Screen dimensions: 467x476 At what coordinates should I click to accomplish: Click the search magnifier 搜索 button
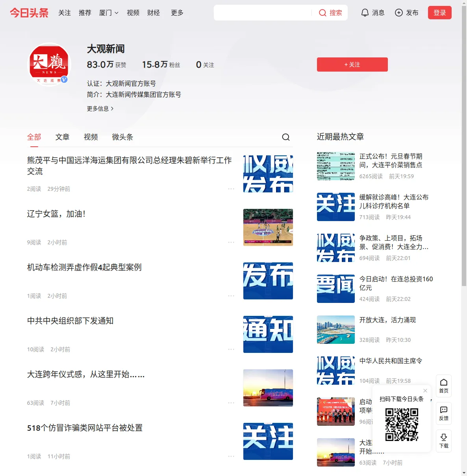pos(330,13)
